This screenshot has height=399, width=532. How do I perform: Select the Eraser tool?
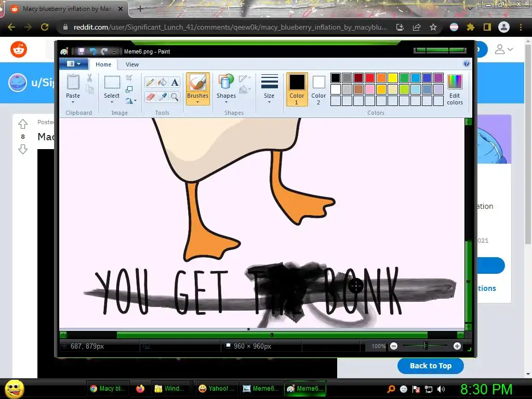click(x=150, y=97)
